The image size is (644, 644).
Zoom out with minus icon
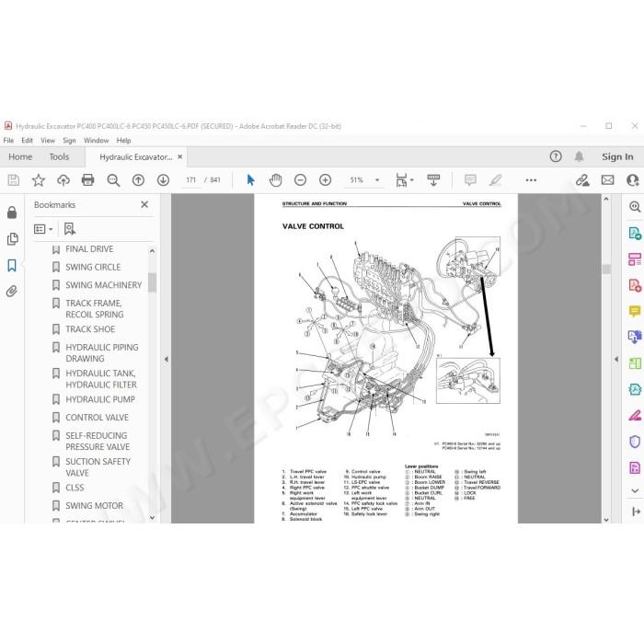pyautogui.click(x=300, y=180)
